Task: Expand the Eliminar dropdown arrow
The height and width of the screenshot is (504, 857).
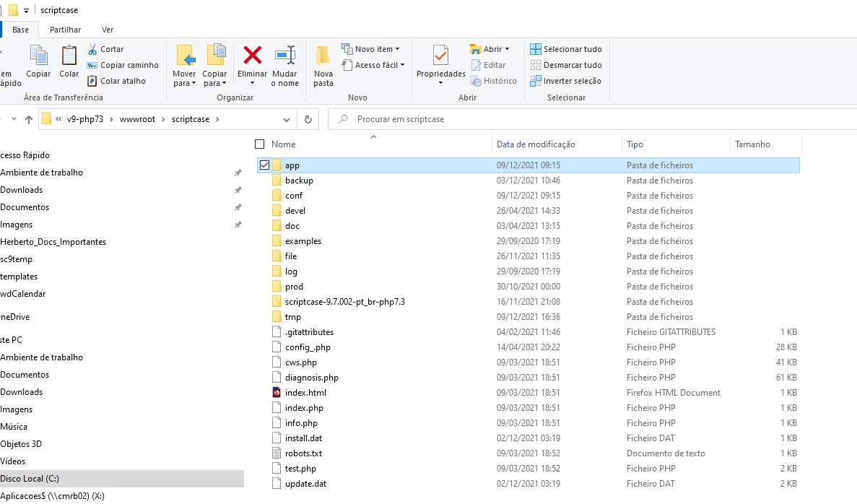Action: coord(253,83)
